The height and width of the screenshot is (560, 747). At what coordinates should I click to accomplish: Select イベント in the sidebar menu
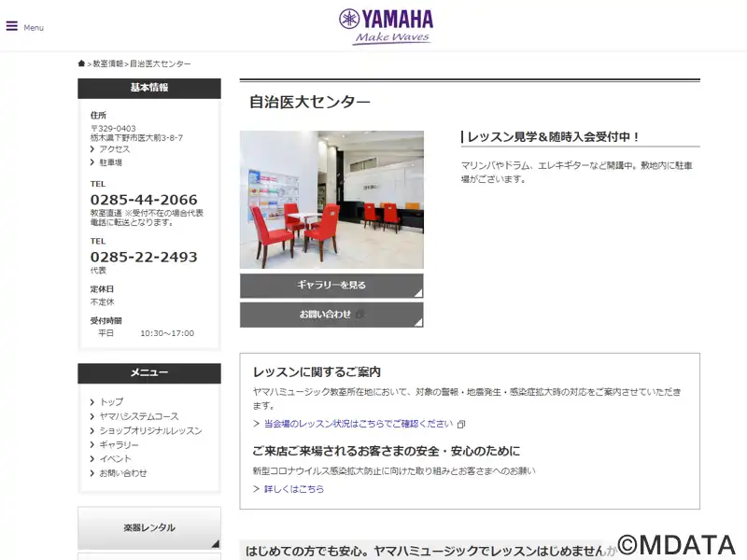tap(115, 459)
